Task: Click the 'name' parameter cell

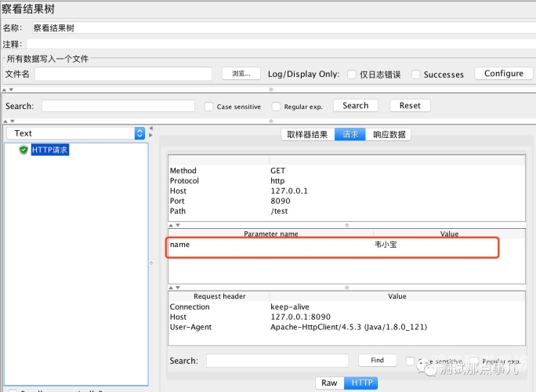Action: 179,245
